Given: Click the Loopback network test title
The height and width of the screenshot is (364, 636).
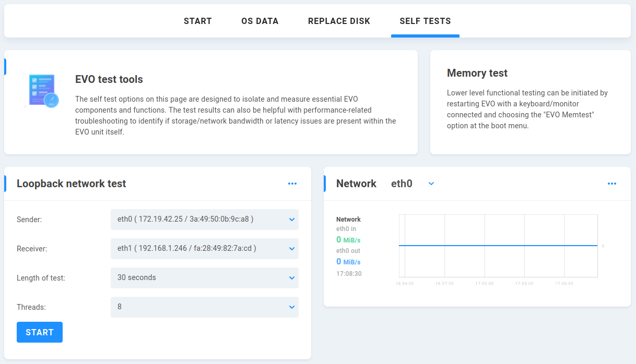Looking at the screenshot, I should pos(72,184).
